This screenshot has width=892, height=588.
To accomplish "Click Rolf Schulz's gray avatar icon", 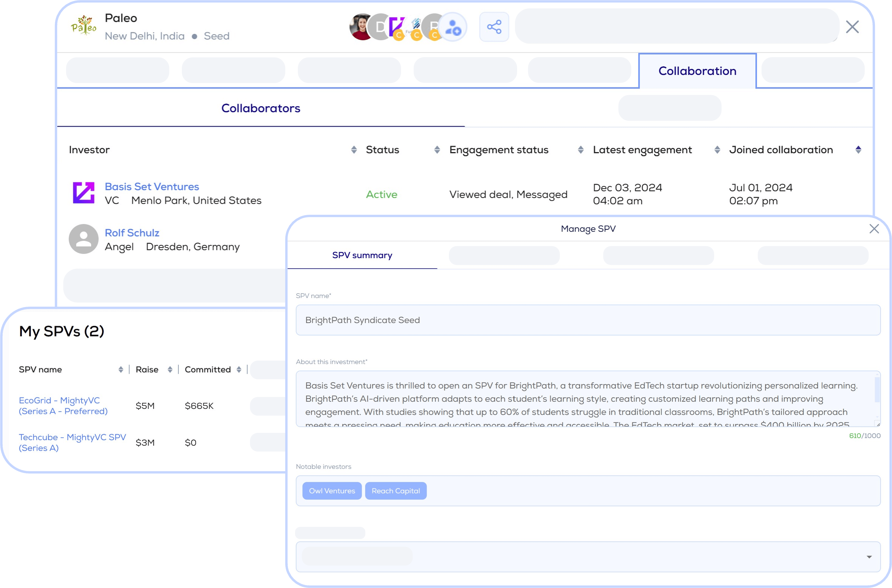I will tap(83, 239).
